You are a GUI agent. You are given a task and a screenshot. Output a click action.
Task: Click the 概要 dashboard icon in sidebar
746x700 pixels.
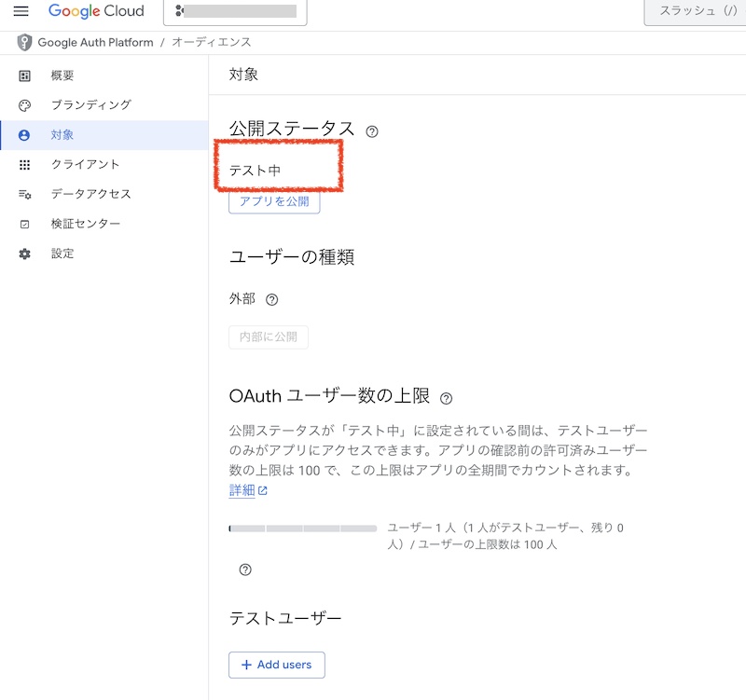pyautogui.click(x=25, y=75)
